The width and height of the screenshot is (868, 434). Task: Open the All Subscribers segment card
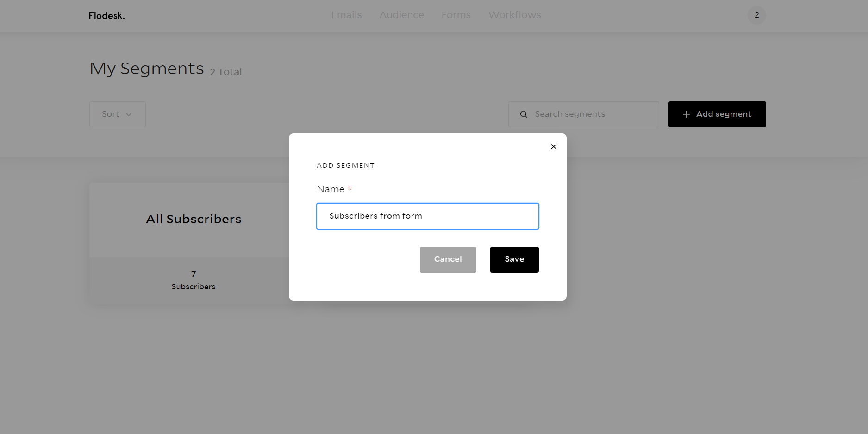point(194,219)
